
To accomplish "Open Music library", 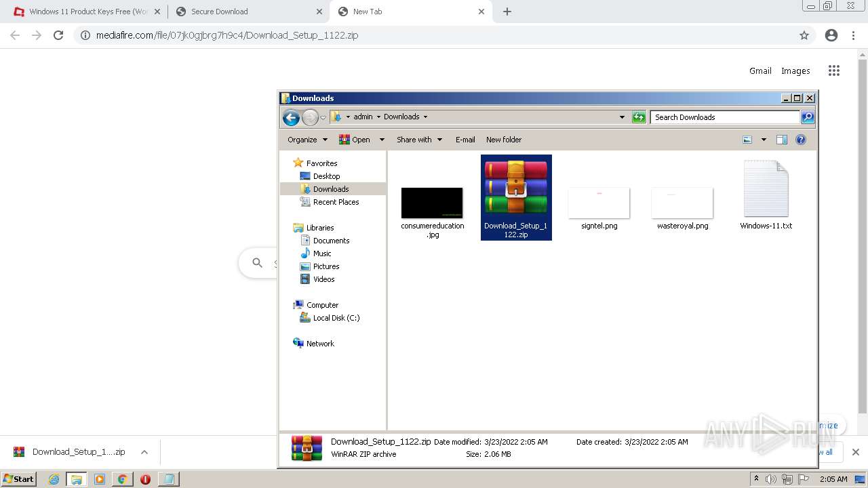I will (322, 253).
